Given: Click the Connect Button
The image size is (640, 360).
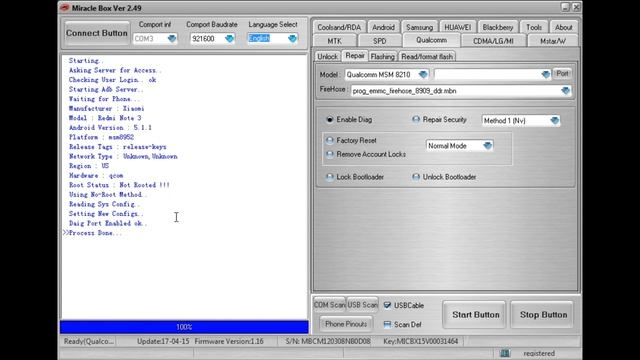Looking at the screenshot, I should tap(97, 33).
